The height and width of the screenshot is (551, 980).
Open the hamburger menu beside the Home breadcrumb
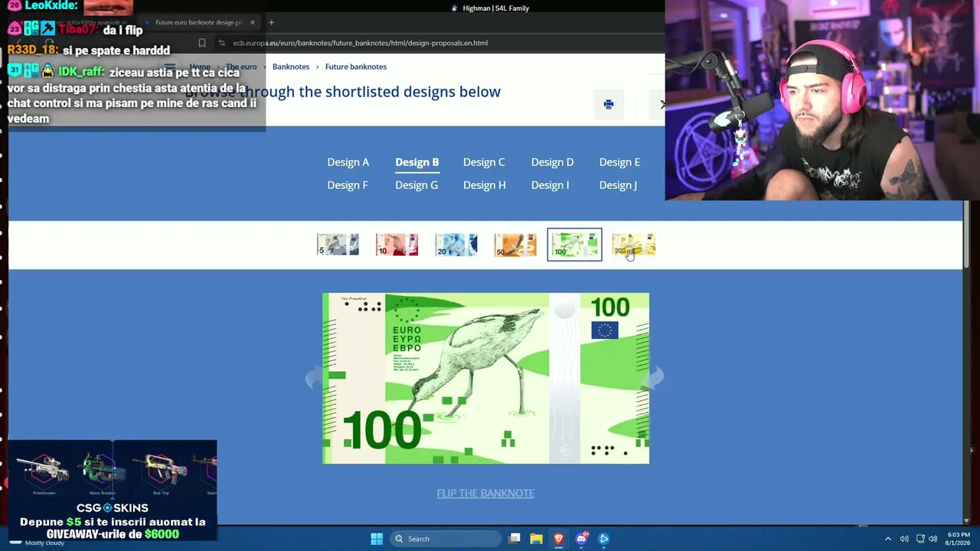170,67
